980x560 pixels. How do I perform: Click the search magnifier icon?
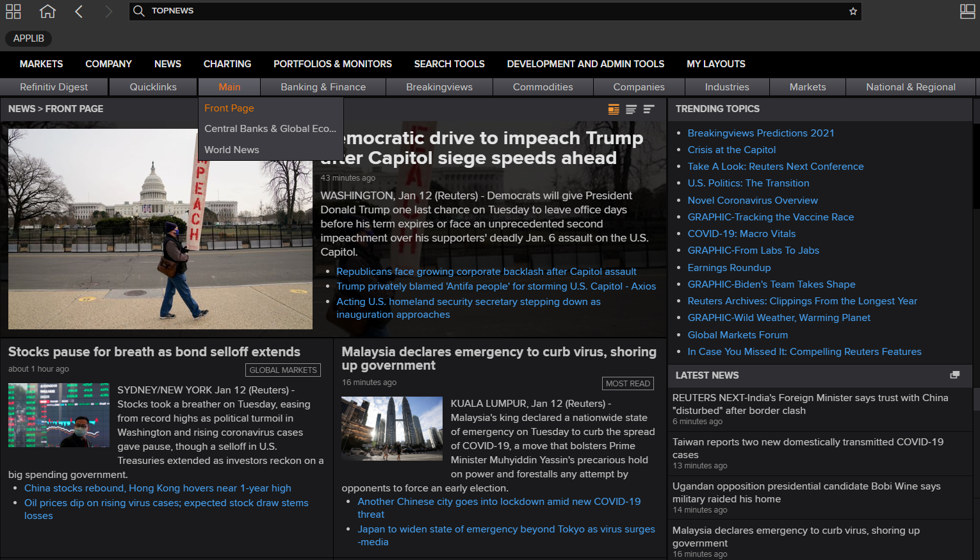(x=139, y=11)
